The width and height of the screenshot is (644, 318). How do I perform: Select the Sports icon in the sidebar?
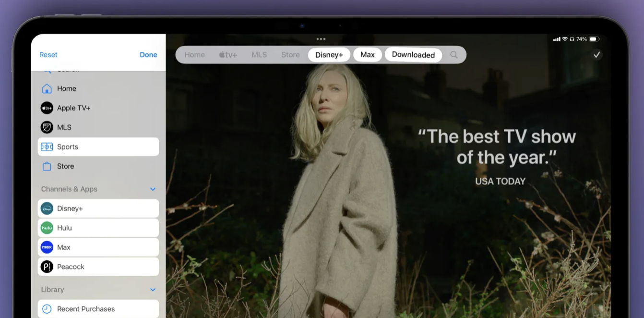(47, 147)
